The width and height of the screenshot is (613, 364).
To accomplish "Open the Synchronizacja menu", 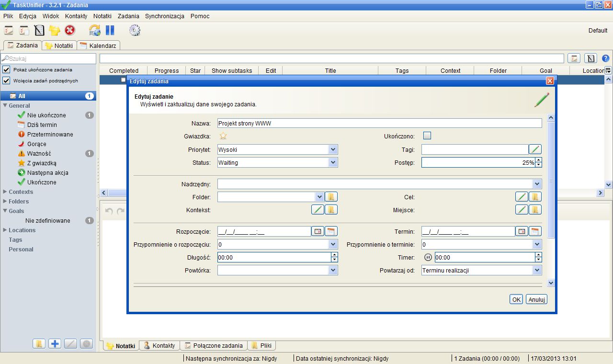I will coord(164,16).
